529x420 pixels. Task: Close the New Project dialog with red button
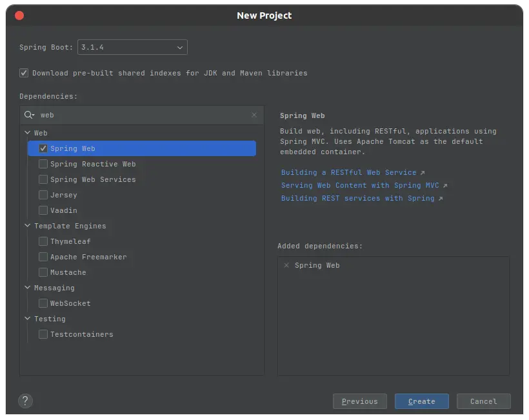(19, 15)
